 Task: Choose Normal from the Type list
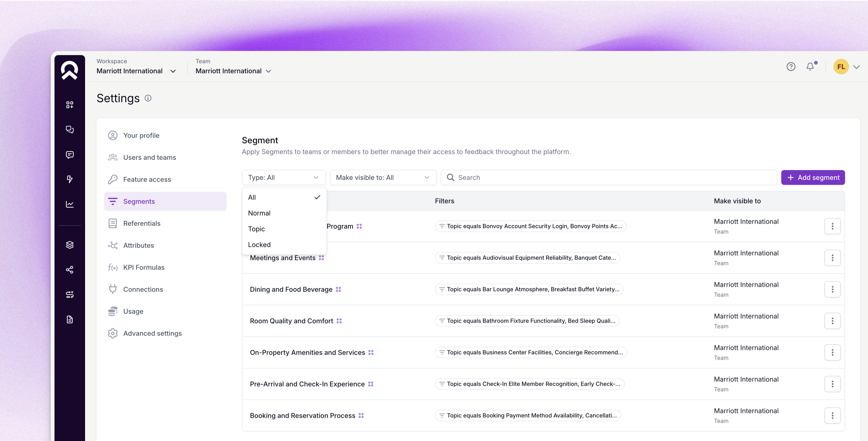(x=284, y=213)
